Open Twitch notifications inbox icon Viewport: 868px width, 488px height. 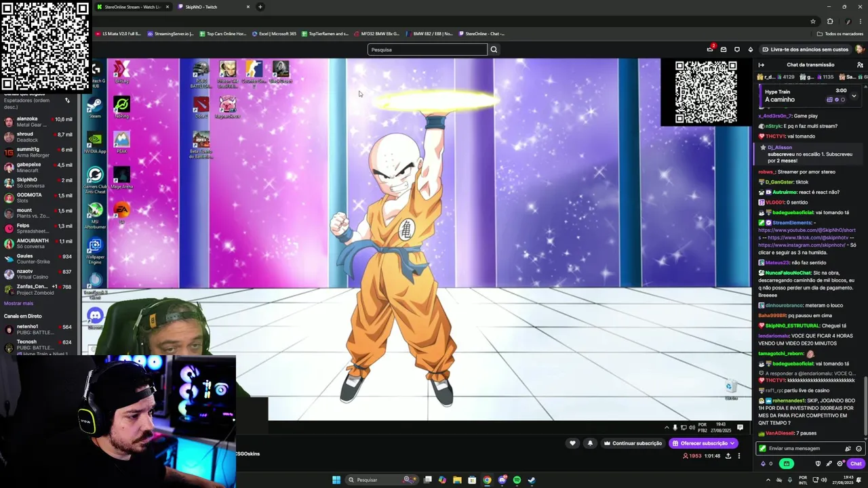click(x=724, y=49)
